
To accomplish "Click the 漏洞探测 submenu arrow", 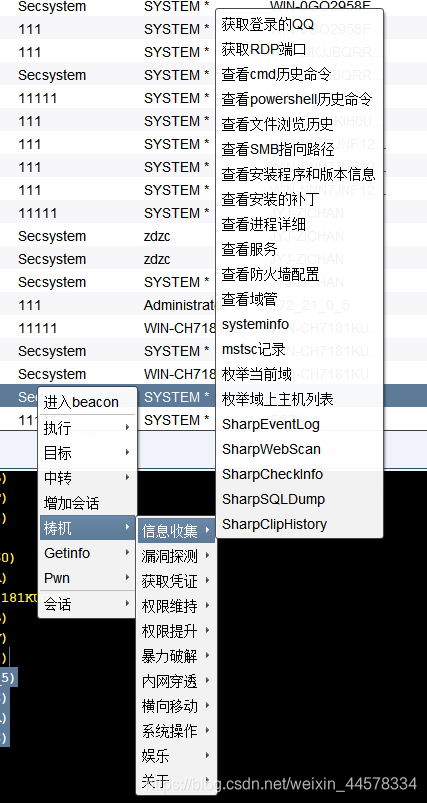I will [207, 556].
